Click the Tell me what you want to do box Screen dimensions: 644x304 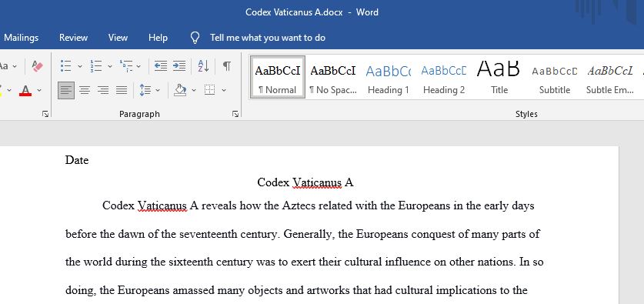268,38
